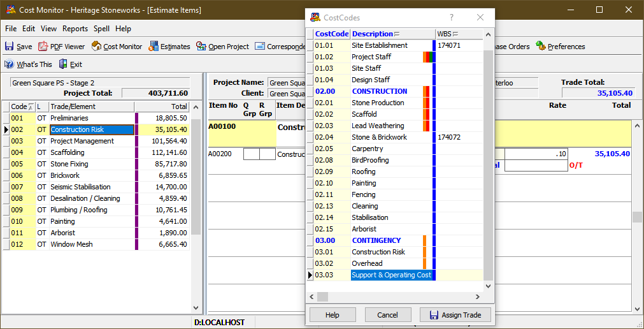
Task: Click the trade list scroll down arrow
Action: (196, 307)
